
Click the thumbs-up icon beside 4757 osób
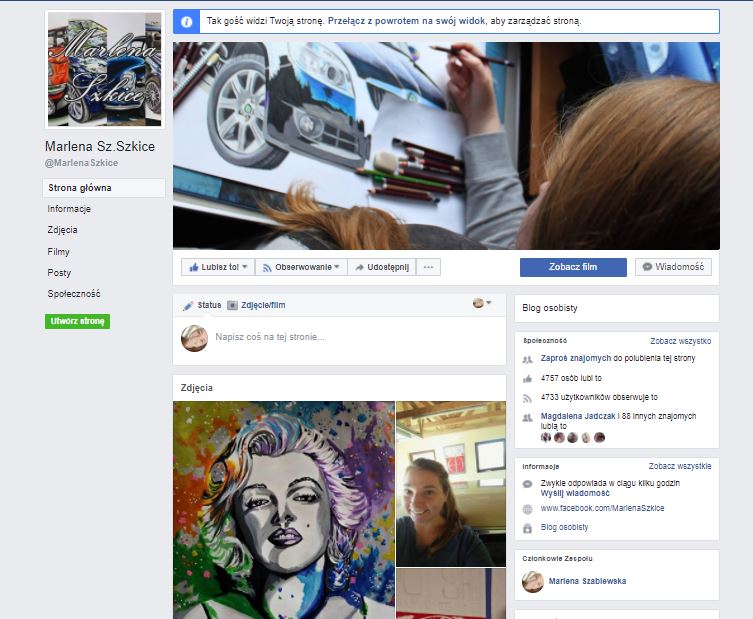point(527,378)
